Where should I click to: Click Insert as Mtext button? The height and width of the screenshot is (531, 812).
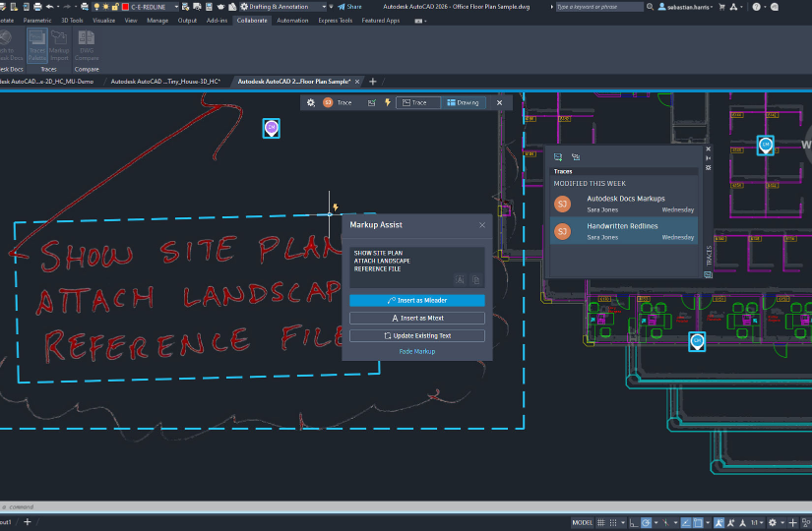pyautogui.click(x=417, y=318)
